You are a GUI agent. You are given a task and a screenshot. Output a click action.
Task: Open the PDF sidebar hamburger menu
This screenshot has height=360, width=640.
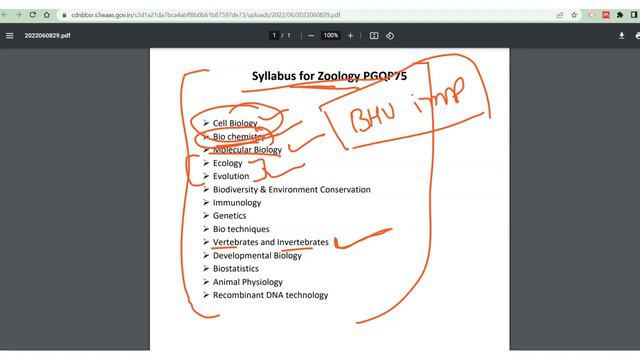pos(10,36)
